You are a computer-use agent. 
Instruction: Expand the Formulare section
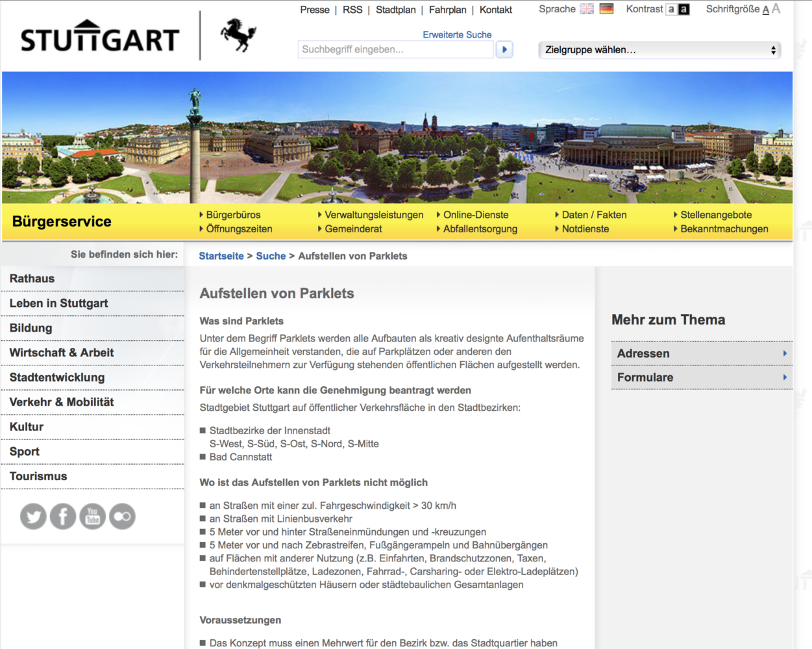701,378
